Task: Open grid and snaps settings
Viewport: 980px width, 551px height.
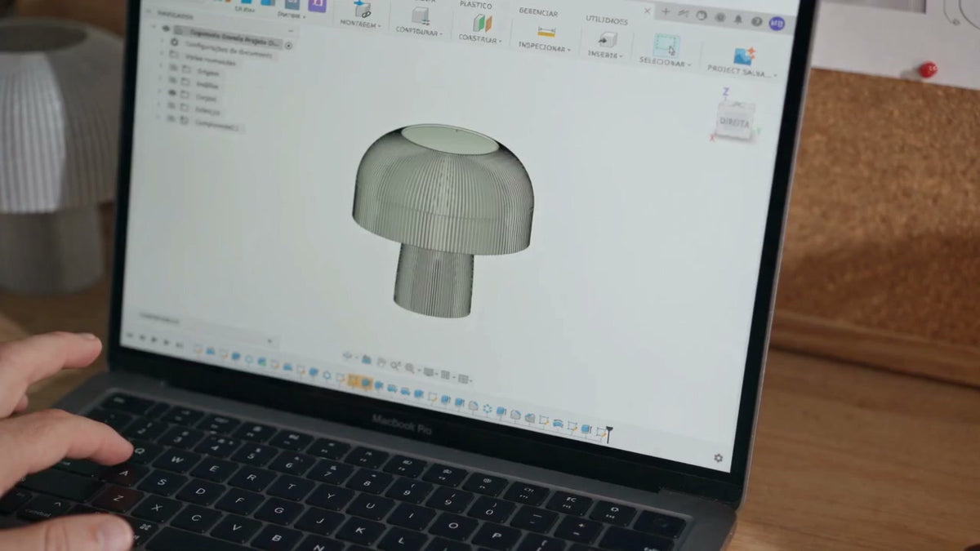Action: pos(446,375)
